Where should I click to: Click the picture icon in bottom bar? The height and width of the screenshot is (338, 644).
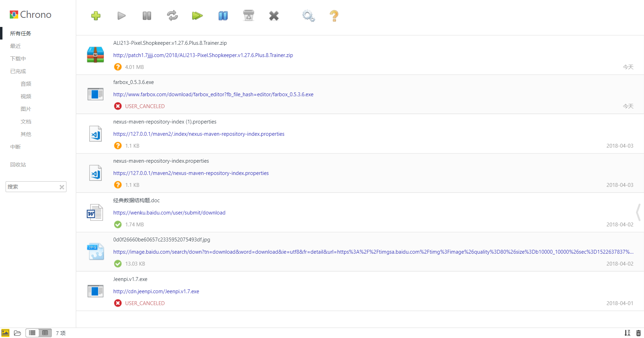[x=5, y=333]
